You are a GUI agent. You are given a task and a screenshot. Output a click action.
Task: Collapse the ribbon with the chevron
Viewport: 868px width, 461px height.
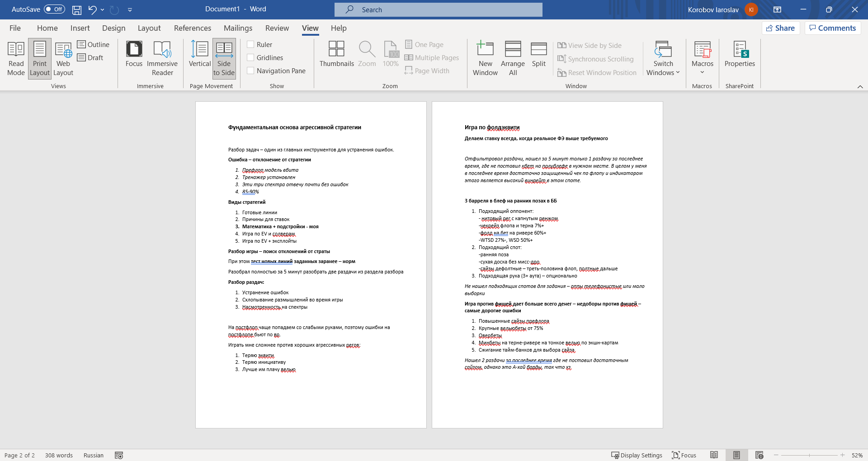coord(860,86)
